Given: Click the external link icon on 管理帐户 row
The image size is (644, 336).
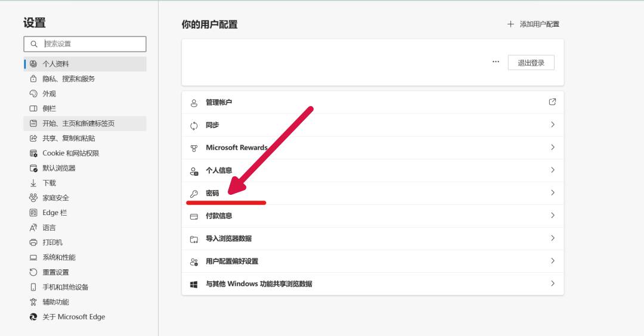Looking at the screenshot, I should [x=552, y=102].
